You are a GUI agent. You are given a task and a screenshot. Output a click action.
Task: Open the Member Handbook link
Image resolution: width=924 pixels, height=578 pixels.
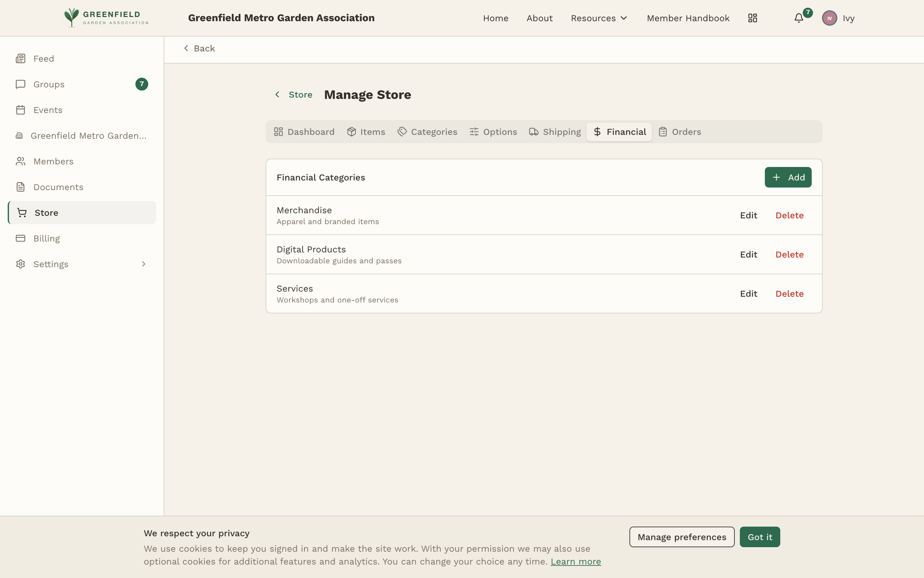pos(688,18)
